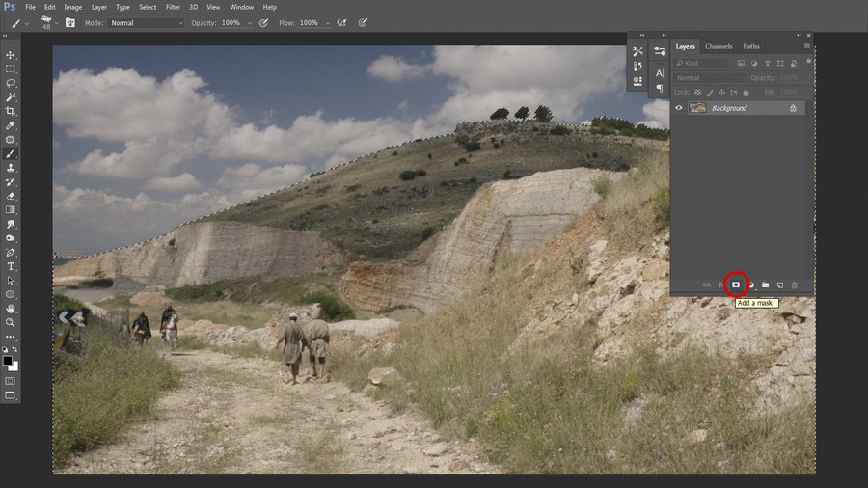Enable airbrush-style build-up effects
868x488 pixels.
coord(341,22)
